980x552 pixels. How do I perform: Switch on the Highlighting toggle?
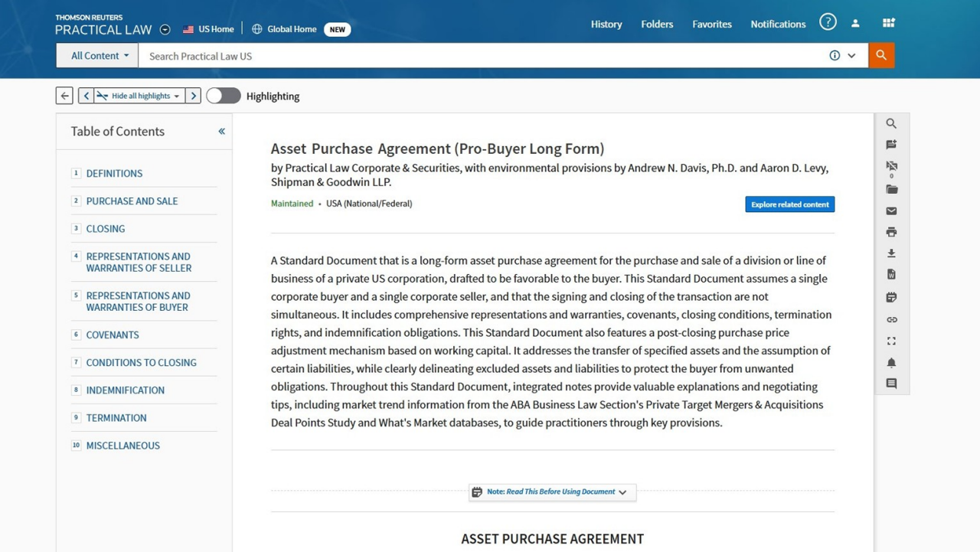(x=223, y=95)
